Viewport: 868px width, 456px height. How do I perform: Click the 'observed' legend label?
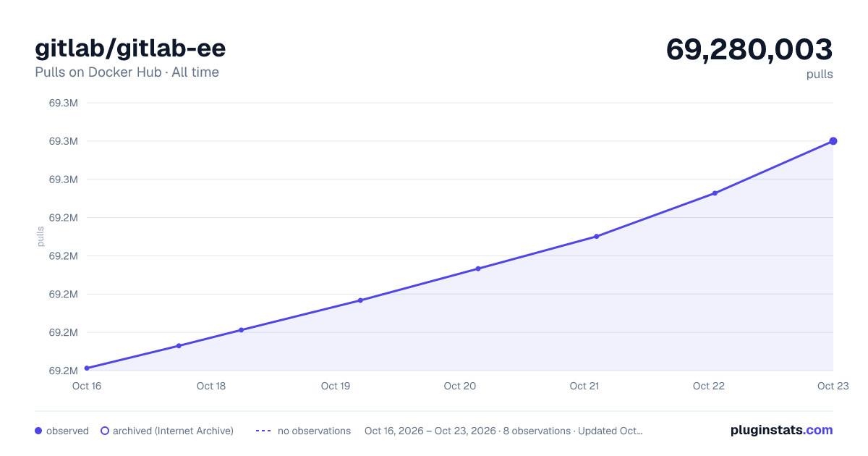[67, 431]
